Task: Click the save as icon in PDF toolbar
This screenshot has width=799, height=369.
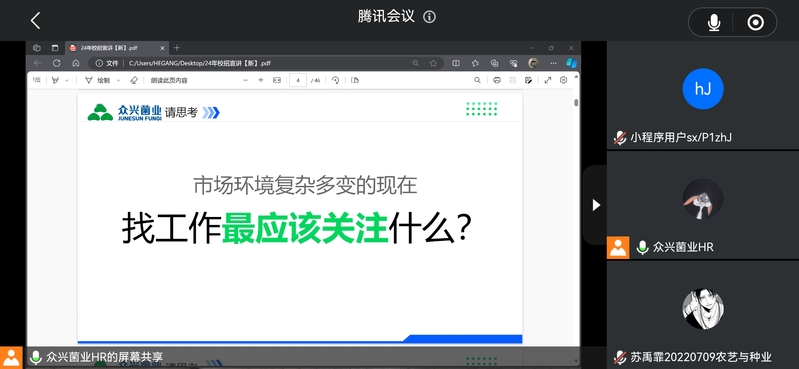Action: coord(528,80)
